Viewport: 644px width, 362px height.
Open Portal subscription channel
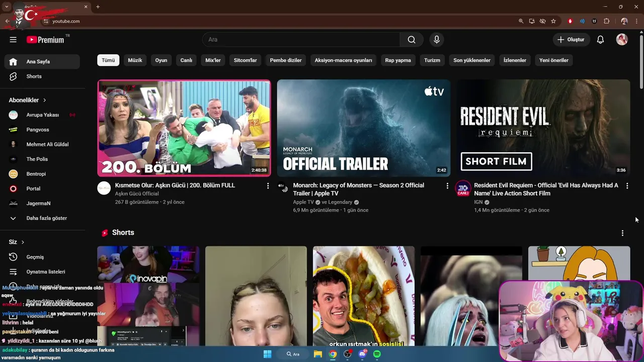click(x=42, y=189)
